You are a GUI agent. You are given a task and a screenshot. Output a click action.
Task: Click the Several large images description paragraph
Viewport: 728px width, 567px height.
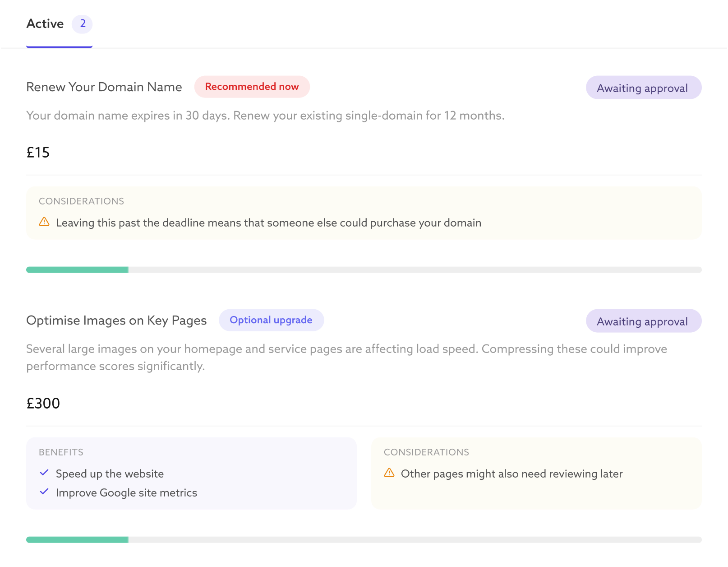pos(346,357)
